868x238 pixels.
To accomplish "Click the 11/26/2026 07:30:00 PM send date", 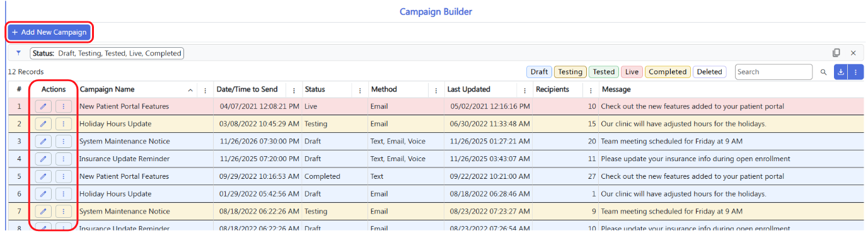I will pos(260,142).
